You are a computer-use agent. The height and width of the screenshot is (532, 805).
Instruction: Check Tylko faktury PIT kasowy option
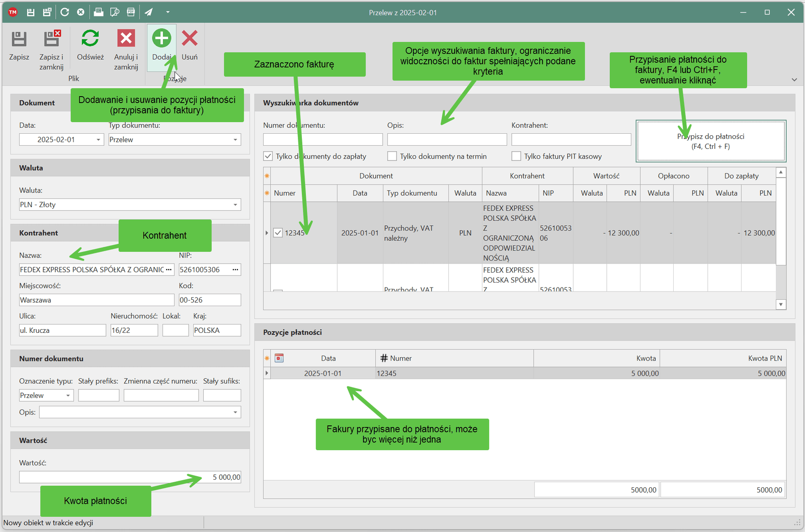(516, 156)
